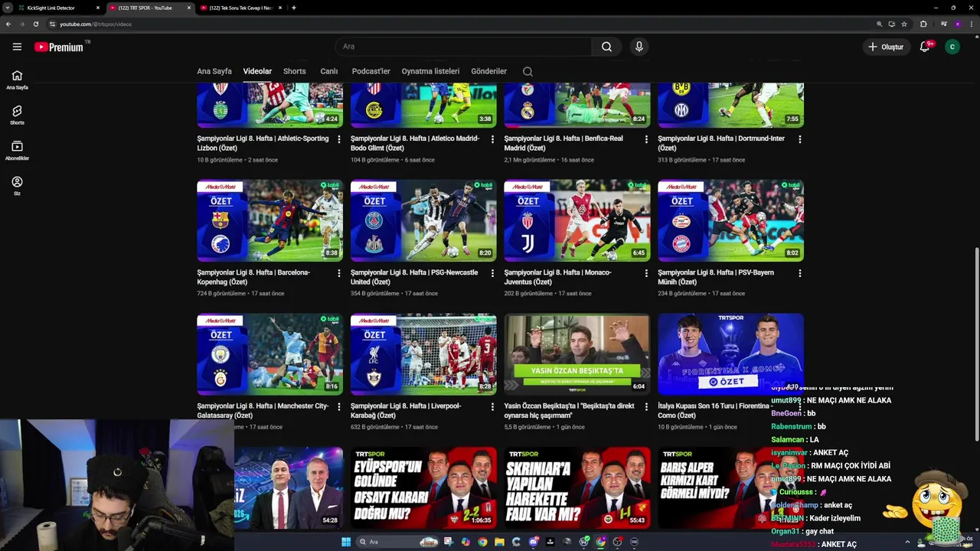Open the Chrome three-dot menu

click(x=970, y=24)
